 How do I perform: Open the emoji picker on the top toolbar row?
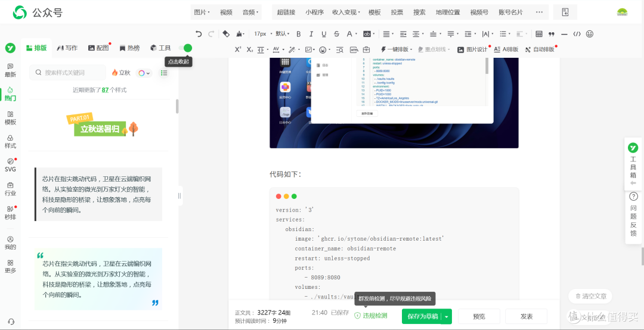pos(589,34)
